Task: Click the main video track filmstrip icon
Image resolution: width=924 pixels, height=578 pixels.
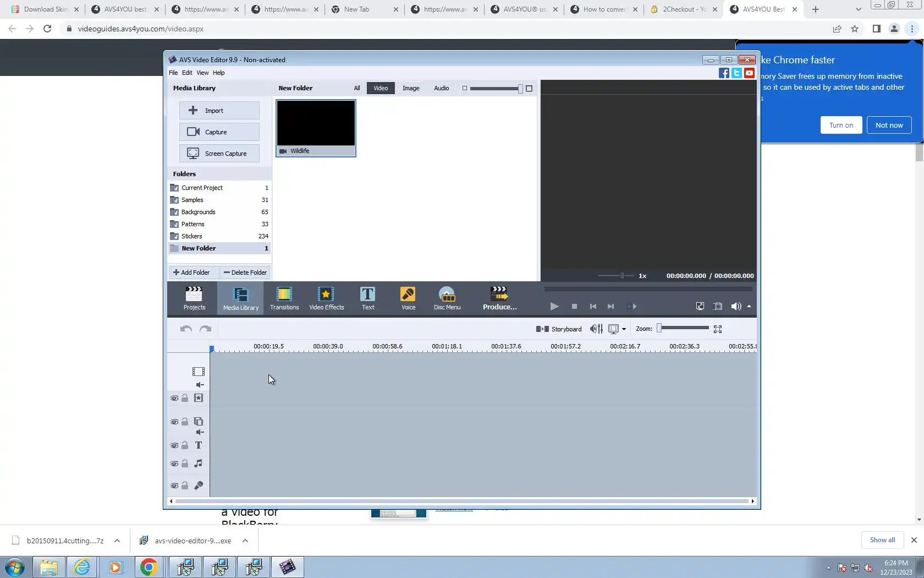Action: [x=199, y=372]
